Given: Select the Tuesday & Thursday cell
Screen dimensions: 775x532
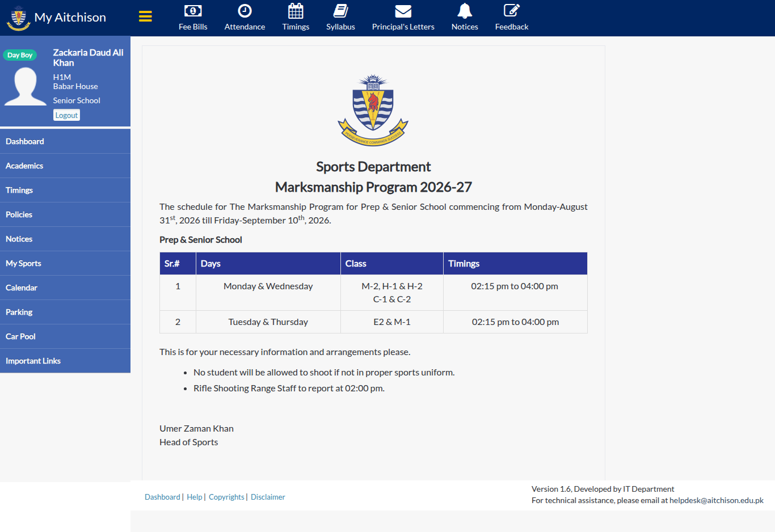Looking at the screenshot, I should pos(268,322).
